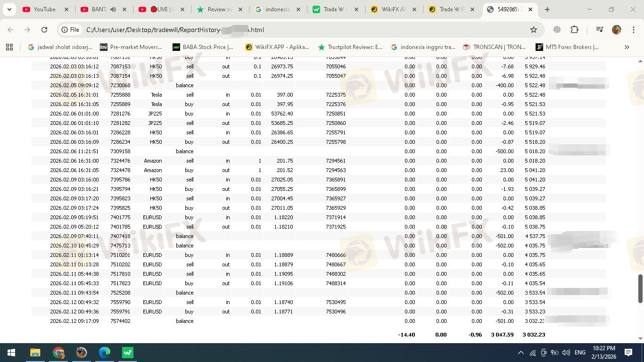Expand the hidden bookmarks overflow chevron

(x=627, y=47)
